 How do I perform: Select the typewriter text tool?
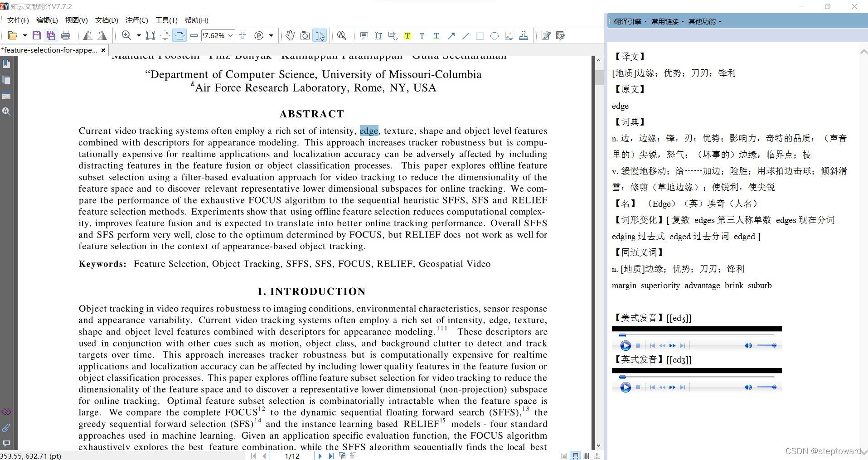tap(378, 36)
